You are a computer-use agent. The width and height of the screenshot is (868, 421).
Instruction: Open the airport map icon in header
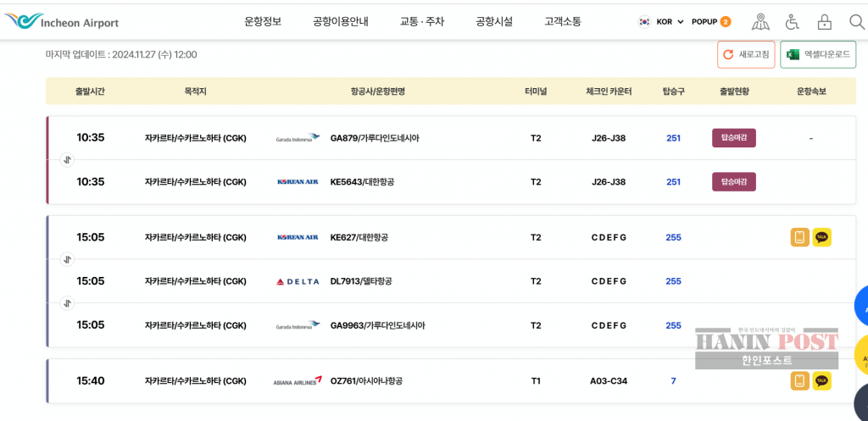pos(760,22)
